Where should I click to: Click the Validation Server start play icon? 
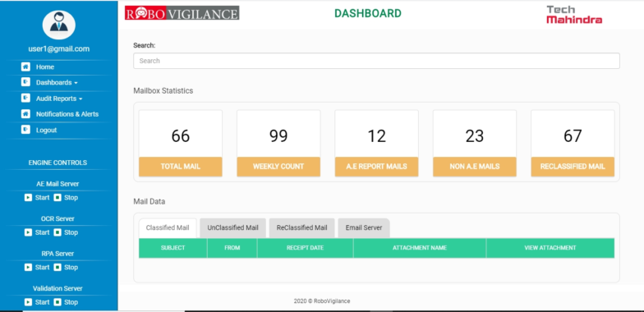point(28,302)
